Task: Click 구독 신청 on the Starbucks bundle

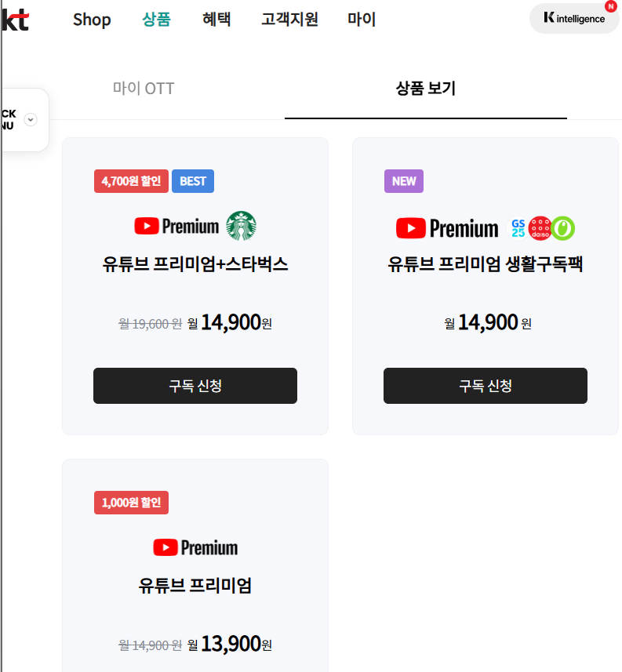Action: point(195,386)
